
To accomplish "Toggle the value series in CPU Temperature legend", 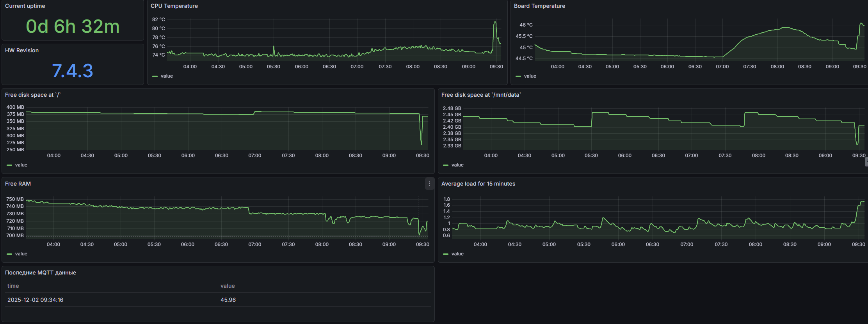I will point(166,76).
